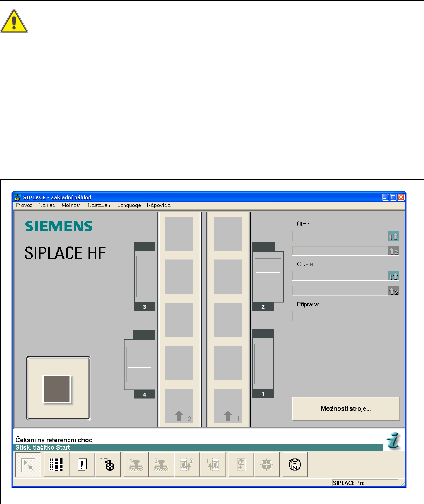
Task: Click the conveyor 1 icon beside first Cluster field
Action: click(x=394, y=276)
